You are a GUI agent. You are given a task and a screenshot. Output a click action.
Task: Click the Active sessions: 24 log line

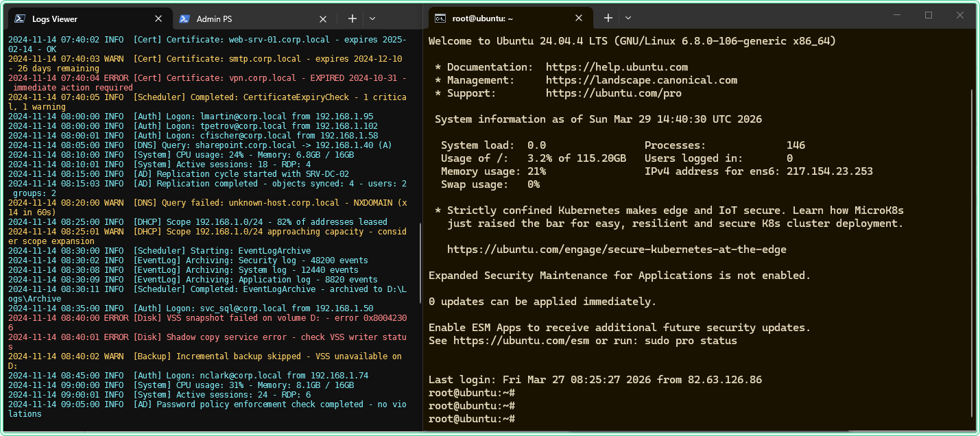click(159, 395)
